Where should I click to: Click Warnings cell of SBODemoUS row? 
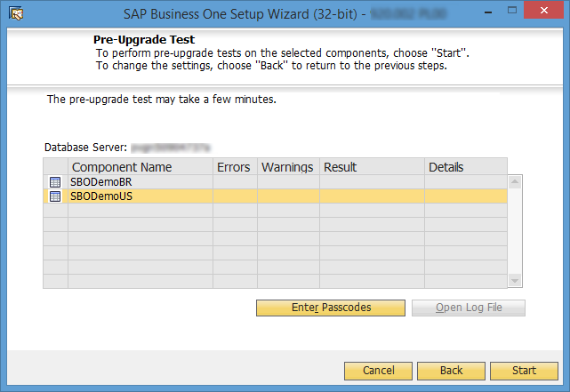pos(289,196)
